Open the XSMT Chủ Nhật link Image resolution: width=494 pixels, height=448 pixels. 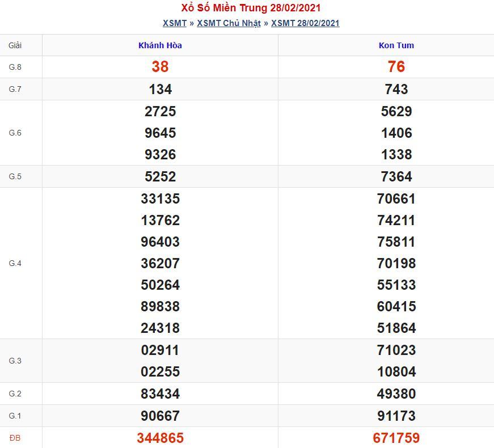pyautogui.click(x=229, y=23)
